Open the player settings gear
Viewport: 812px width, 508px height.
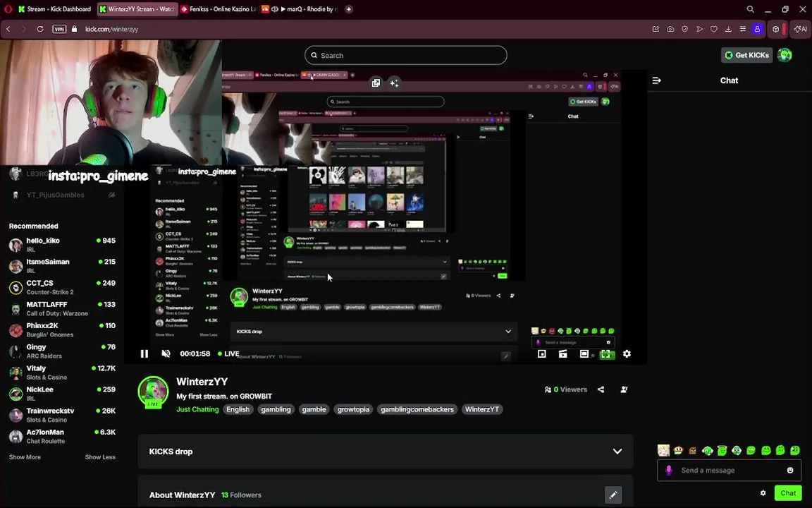click(x=627, y=353)
